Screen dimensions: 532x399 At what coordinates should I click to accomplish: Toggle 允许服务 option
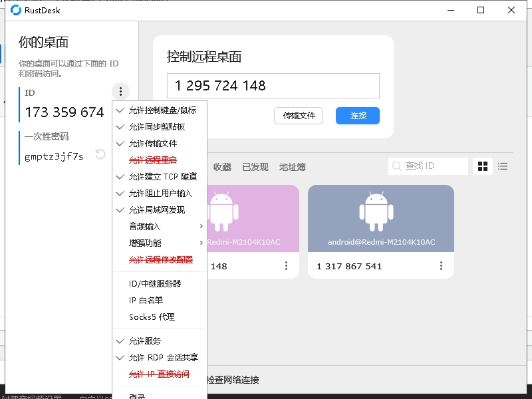160,341
